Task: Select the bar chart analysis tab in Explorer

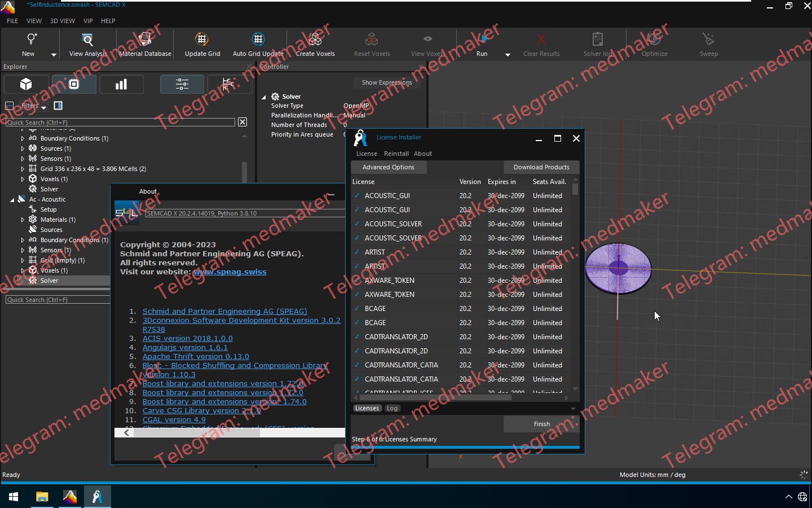Action: tap(121, 84)
